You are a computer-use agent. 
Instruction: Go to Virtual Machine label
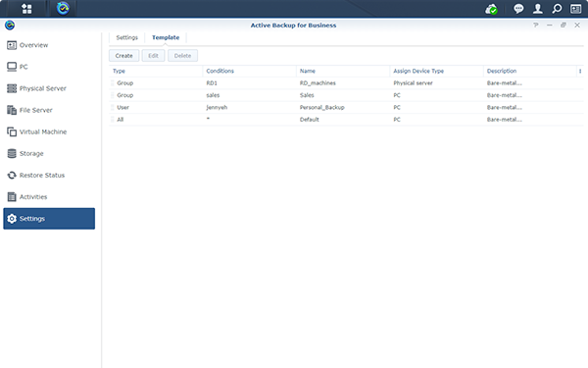(43, 131)
